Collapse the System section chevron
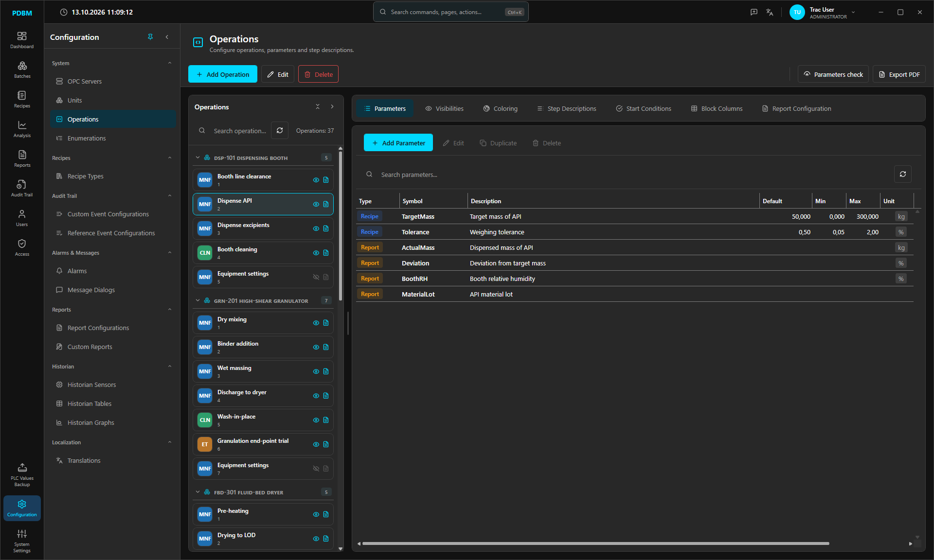The image size is (934, 560). pos(170,63)
